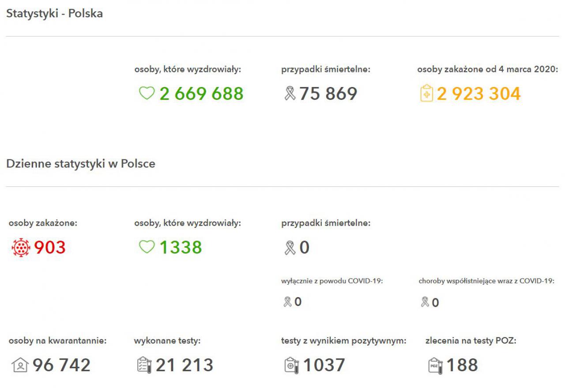Click the 'osoby na kwarantannie:' label
The width and height of the screenshot is (565, 392).
(x=57, y=341)
